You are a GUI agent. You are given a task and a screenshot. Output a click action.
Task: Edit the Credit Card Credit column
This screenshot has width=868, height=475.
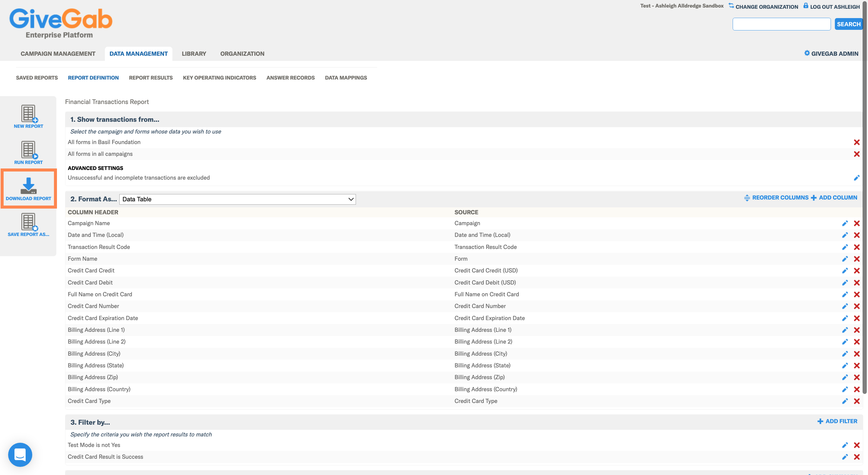[845, 271]
